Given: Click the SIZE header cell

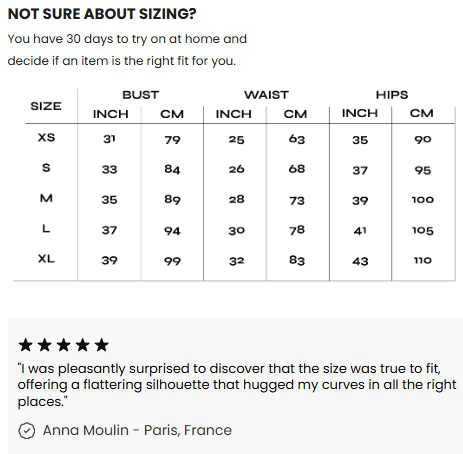Looking at the screenshot, I should (x=46, y=106).
